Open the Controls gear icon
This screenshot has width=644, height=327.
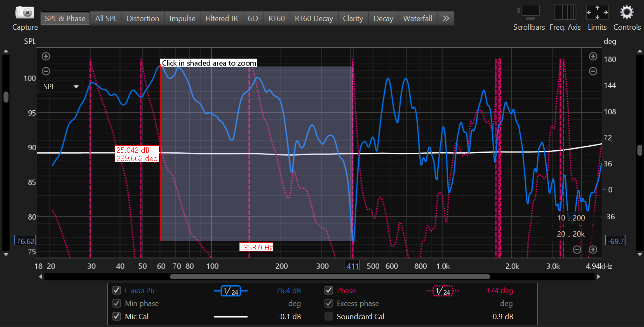pos(627,12)
